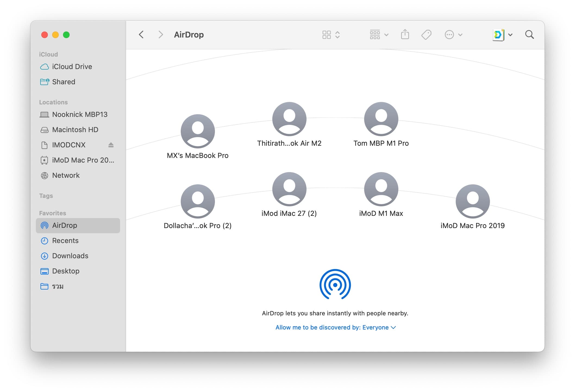
Task: Select Recents in Favorites
Action: 65,241
